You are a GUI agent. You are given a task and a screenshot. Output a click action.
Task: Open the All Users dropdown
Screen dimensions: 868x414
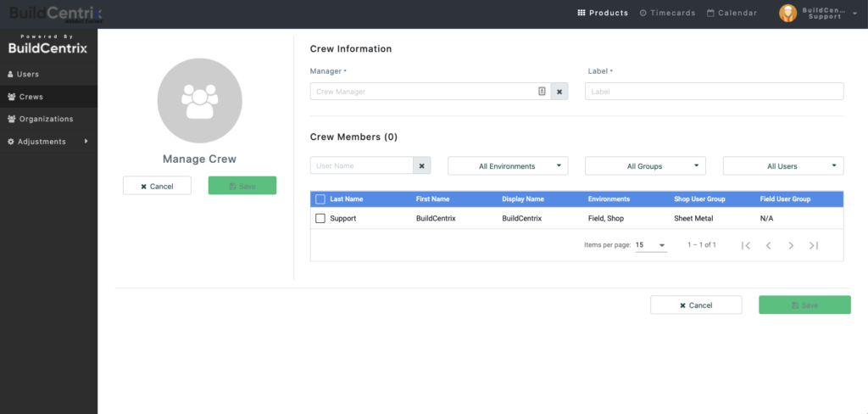783,165
